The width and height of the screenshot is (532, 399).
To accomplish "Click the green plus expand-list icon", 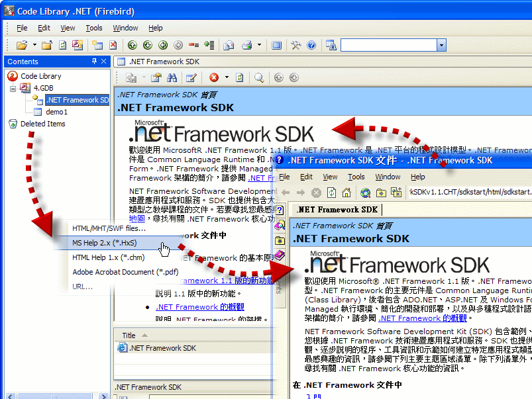I will tap(209, 45).
